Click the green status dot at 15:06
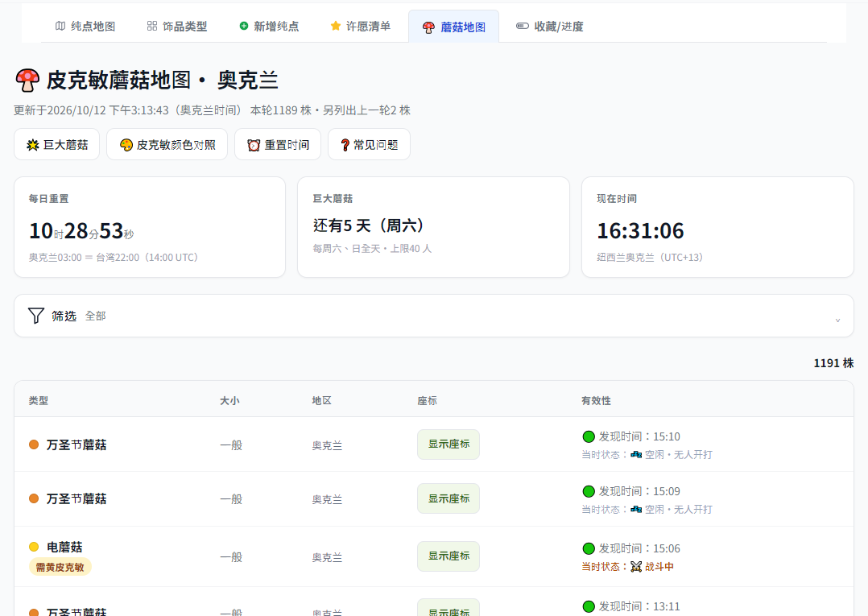868x616 pixels. [x=589, y=548]
